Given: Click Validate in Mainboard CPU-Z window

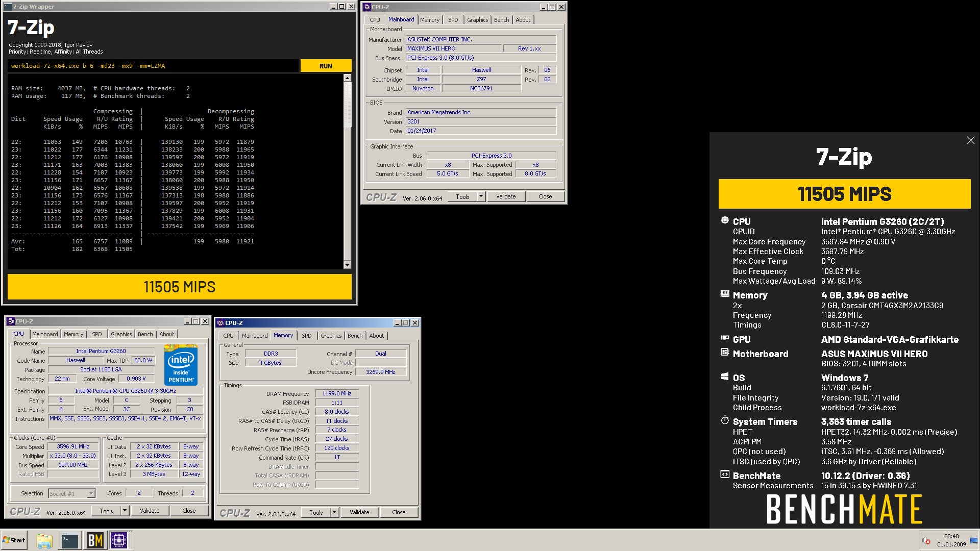Looking at the screenshot, I should (506, 196).
